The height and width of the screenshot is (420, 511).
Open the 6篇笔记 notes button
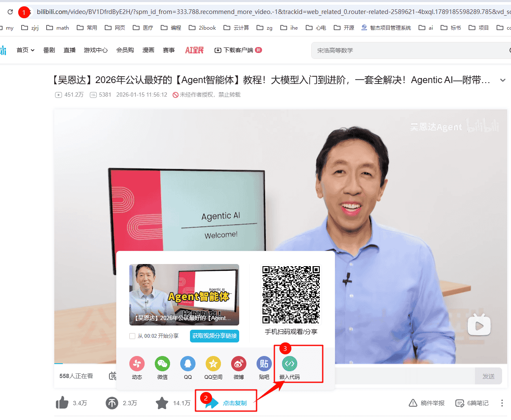click(x=472, y=403)
